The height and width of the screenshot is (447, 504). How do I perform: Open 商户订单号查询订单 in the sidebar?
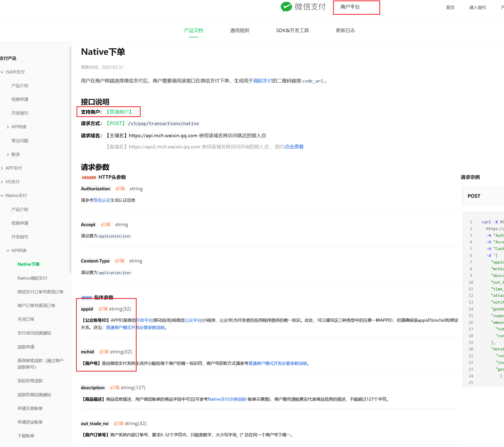pos(36,306)
